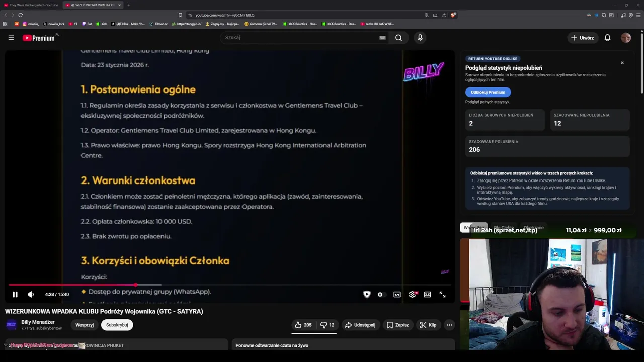Click Odblokuj Premium button
The height and width of the screenshot is (362, 644).
(x=488, y=92)
